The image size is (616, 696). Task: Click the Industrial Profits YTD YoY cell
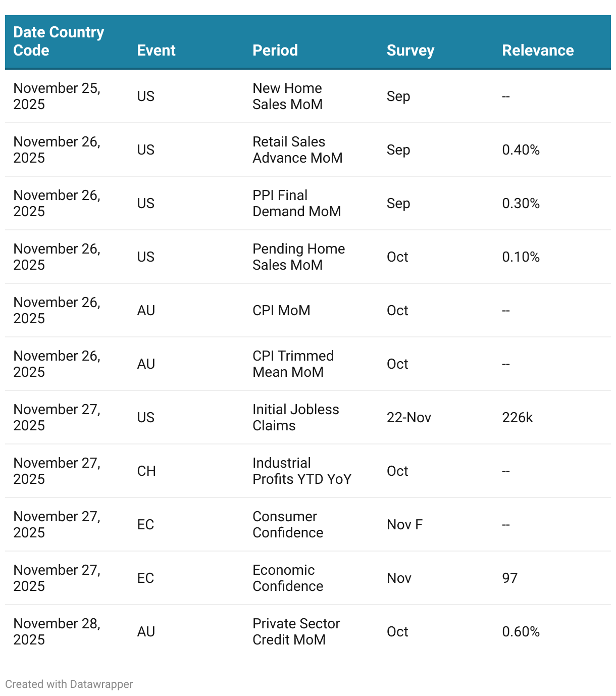pos(301,471)
